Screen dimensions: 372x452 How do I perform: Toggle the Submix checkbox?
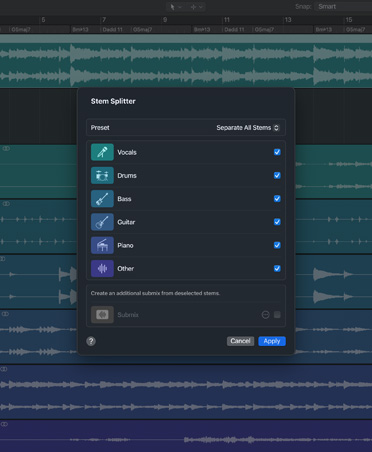[x=277, y=315]
